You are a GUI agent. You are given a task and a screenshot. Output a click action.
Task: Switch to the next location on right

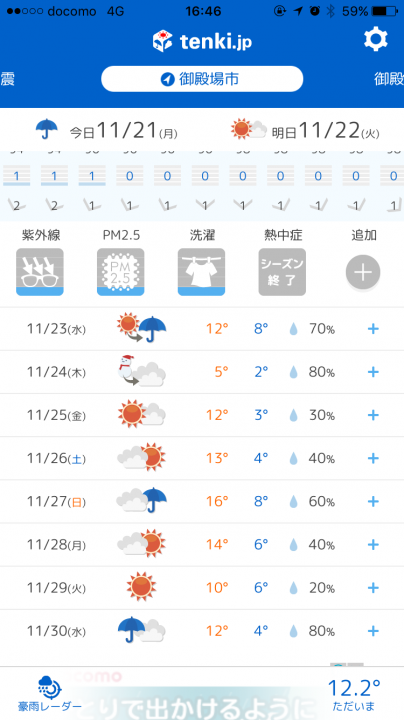[x=389, y=79]
